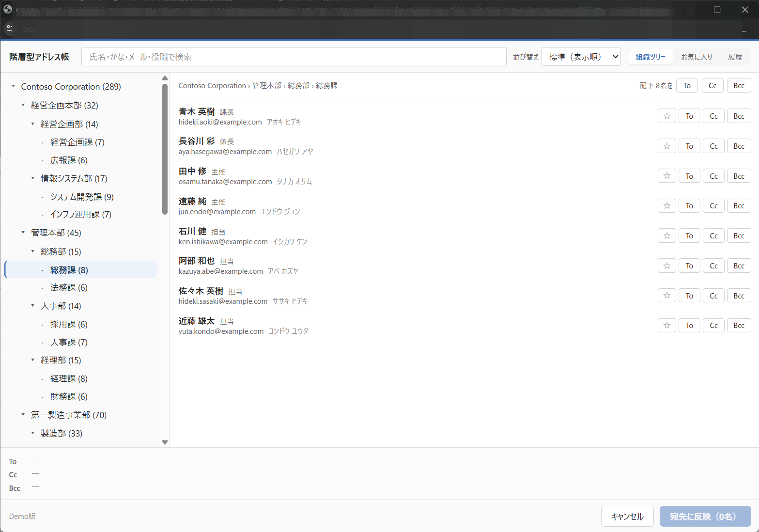Collapse the 経営企画部 node

33,124
